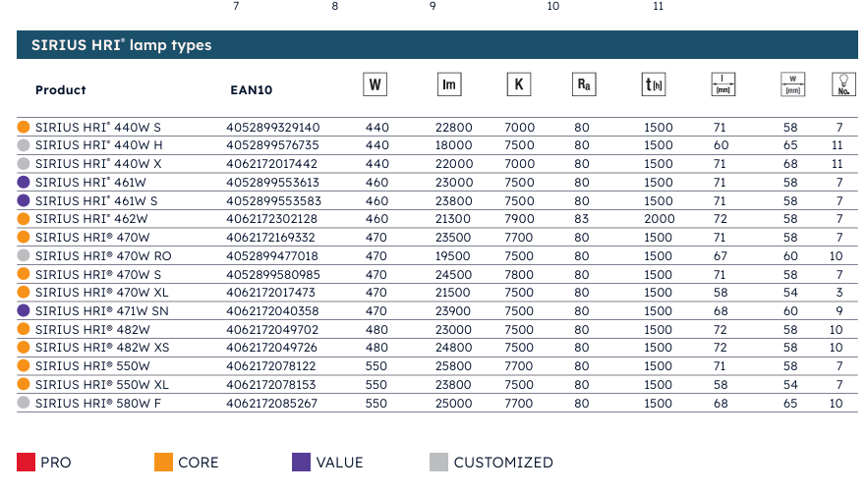This screenshot has height=493, width=868.
Task: Click the 22800 lumen value
Action: [454, 128]
